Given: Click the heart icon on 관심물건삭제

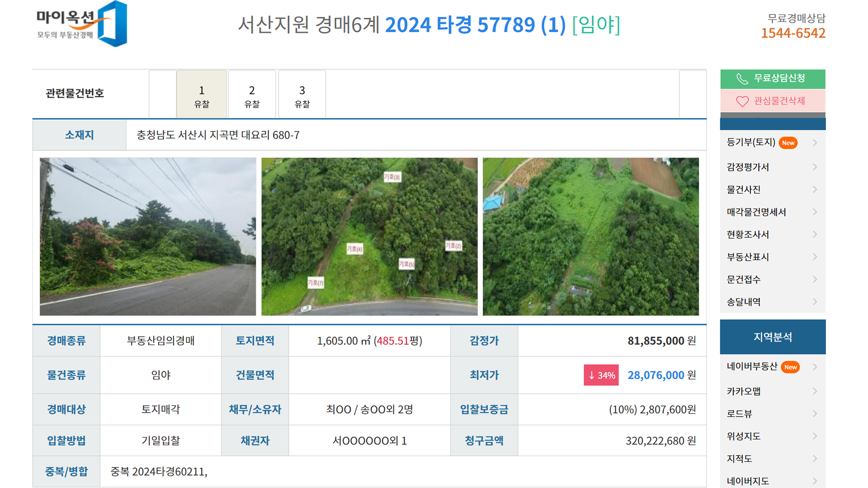Looking at the screenshot, I should click(x=742, y=101).
